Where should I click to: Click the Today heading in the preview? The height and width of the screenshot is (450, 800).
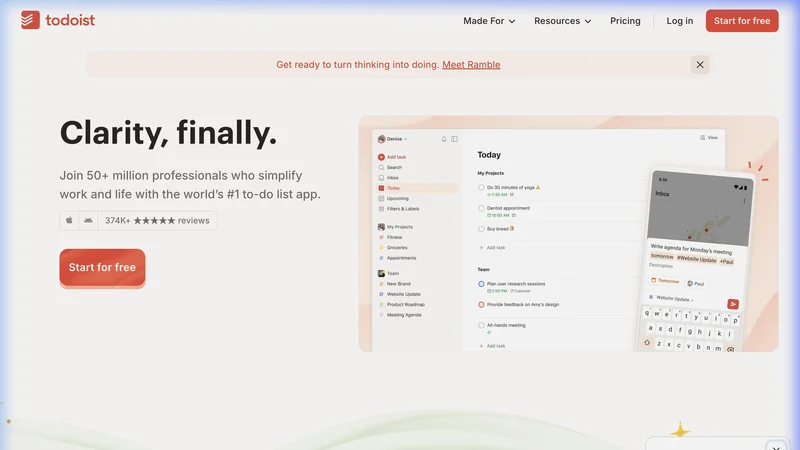pyautogui.click(x=489, y=155)
